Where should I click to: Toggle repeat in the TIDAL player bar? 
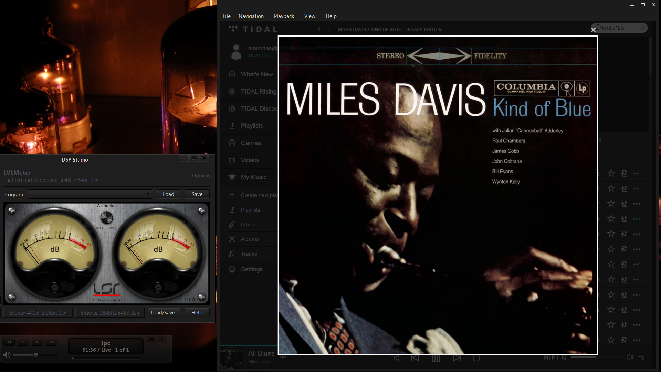[476, 358]
